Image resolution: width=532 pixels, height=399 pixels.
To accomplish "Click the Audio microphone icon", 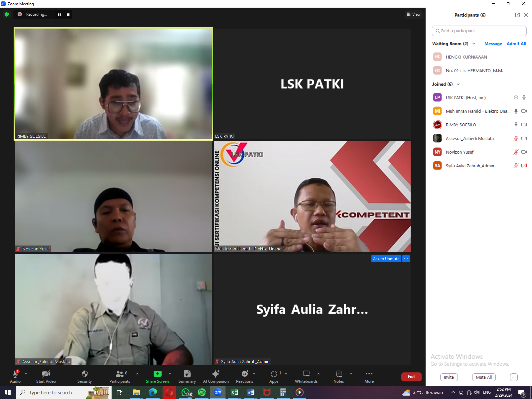I will pyautogui.click(x=15, y=374).
